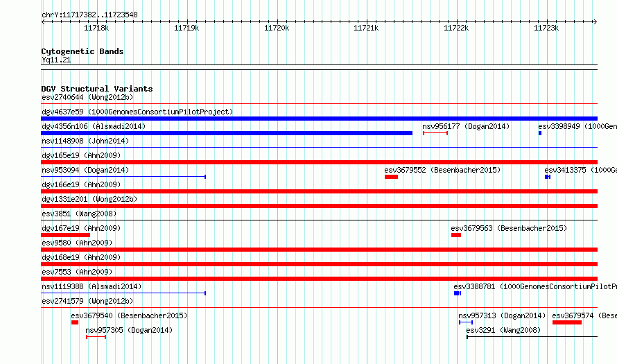Click the chrY:11717382..11723548 coordinates text
Screen dimensions: 617x364
click(89, 15)
